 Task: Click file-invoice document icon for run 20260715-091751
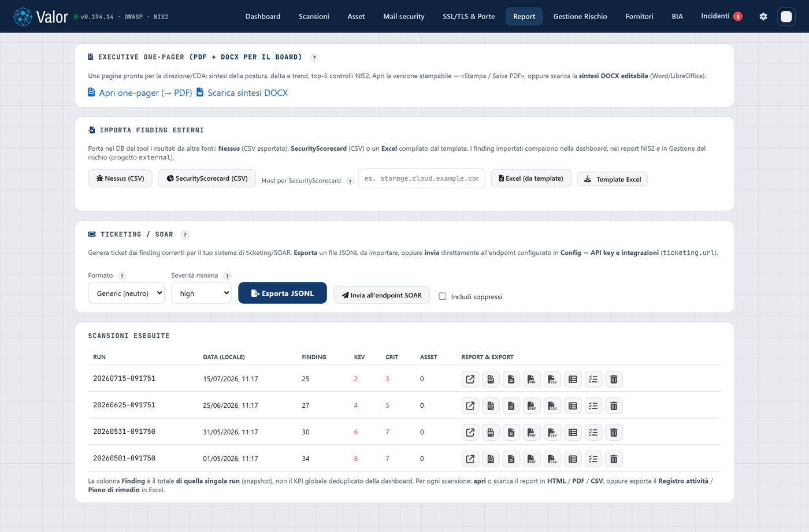pyautogui.click(x=491, y=380)
